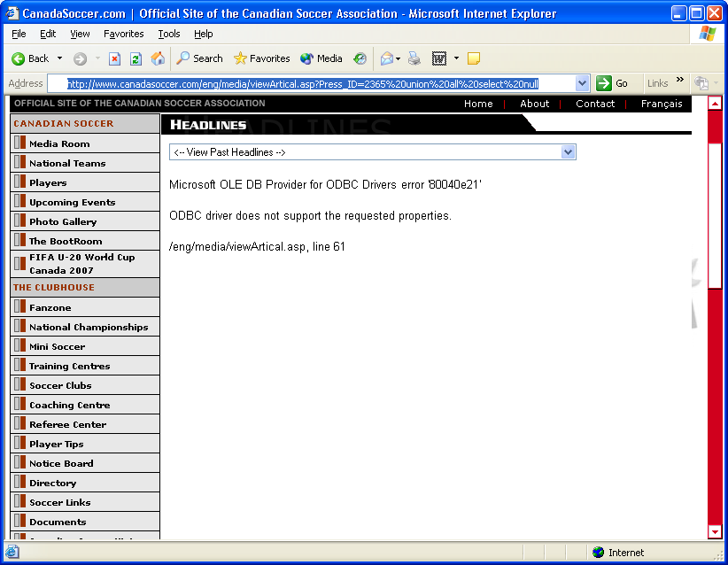
Task: Open the Search pane
Action: [199, 58]
